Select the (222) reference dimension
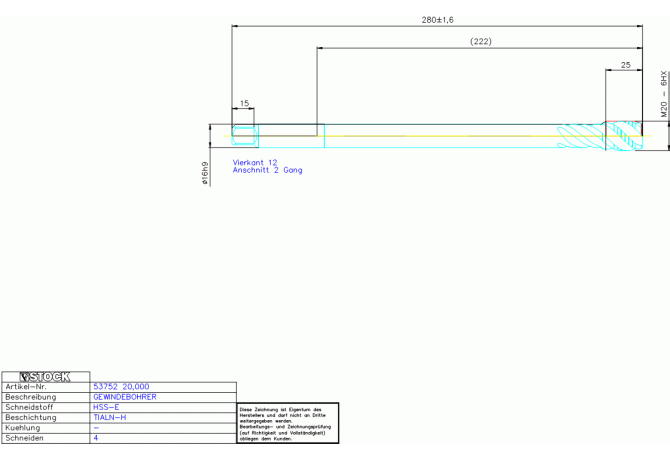The image size is (670, 460). pyautogui.click(x=481, y=41)
